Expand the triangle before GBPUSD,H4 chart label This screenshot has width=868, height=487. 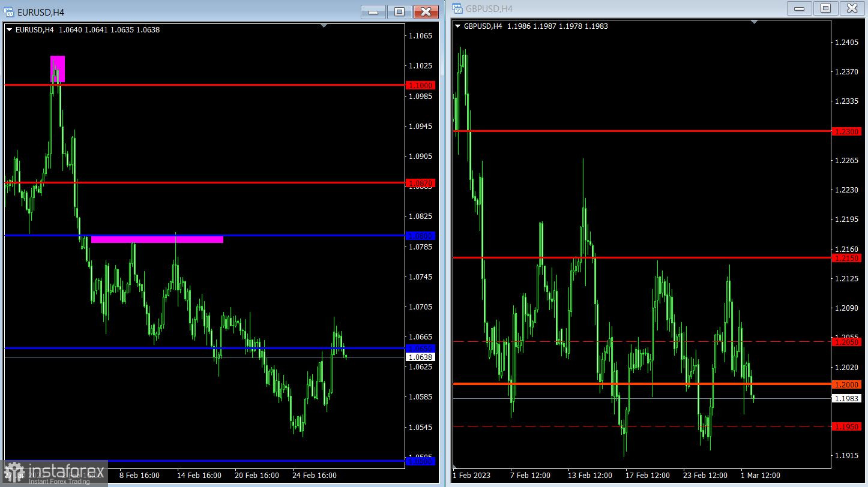pos(458,26)
